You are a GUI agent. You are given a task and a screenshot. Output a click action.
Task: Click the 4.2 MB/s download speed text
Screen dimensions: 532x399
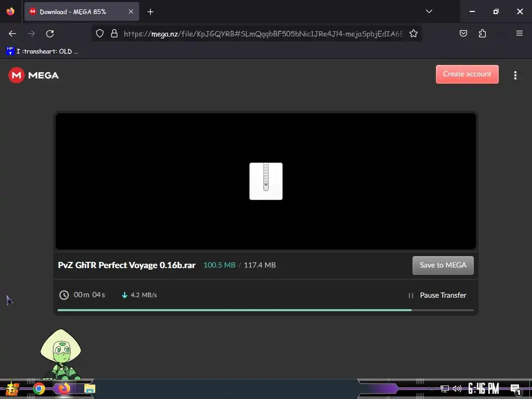pyautogui.click(x=143, y=295)
